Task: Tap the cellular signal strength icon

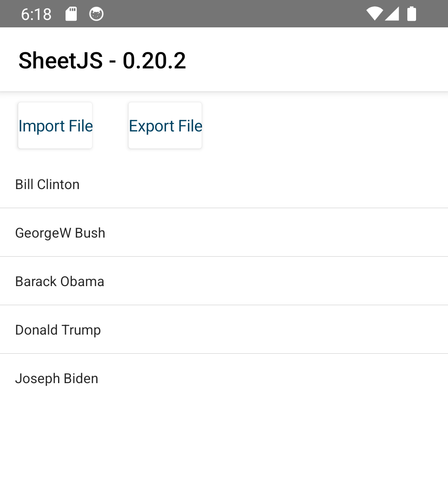Action: pos(392,14)
